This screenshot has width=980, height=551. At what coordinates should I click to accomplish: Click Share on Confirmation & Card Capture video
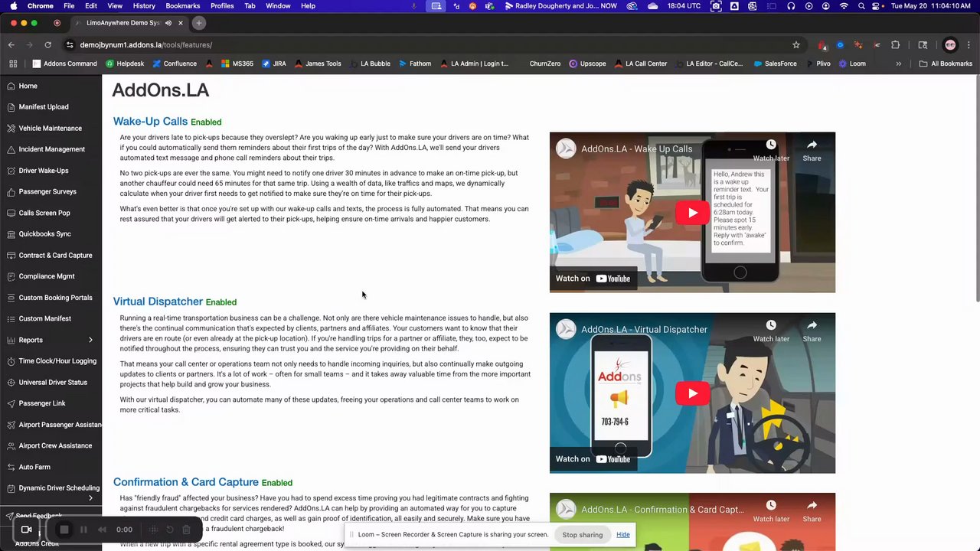point(812,511)
